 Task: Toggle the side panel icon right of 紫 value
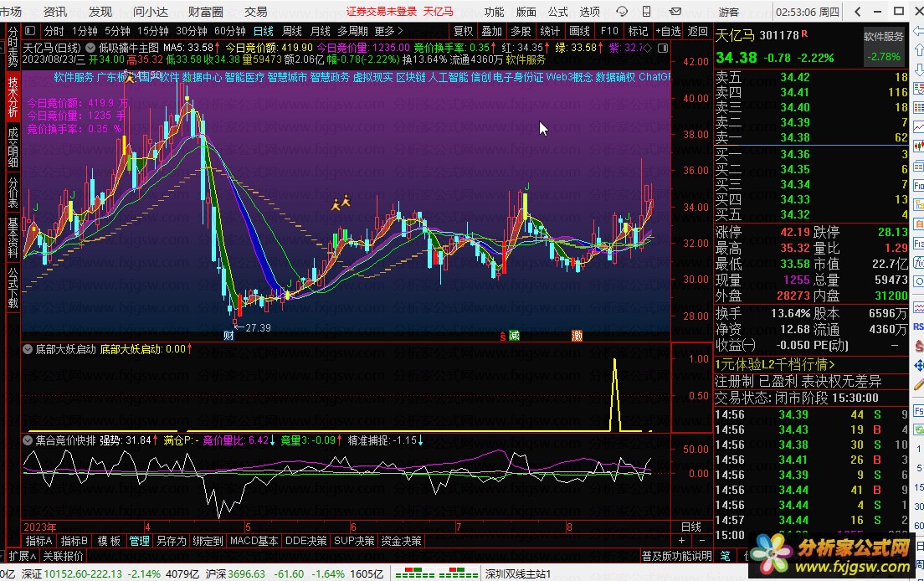pos(663,48)
